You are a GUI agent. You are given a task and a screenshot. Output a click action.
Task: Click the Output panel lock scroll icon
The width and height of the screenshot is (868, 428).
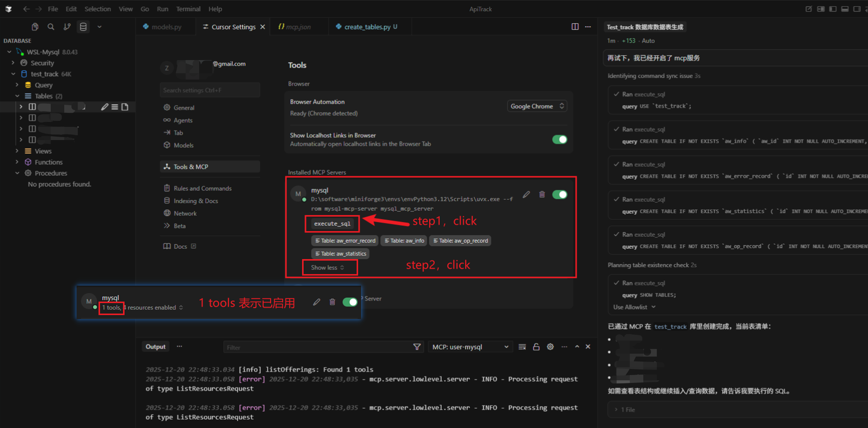536,347
